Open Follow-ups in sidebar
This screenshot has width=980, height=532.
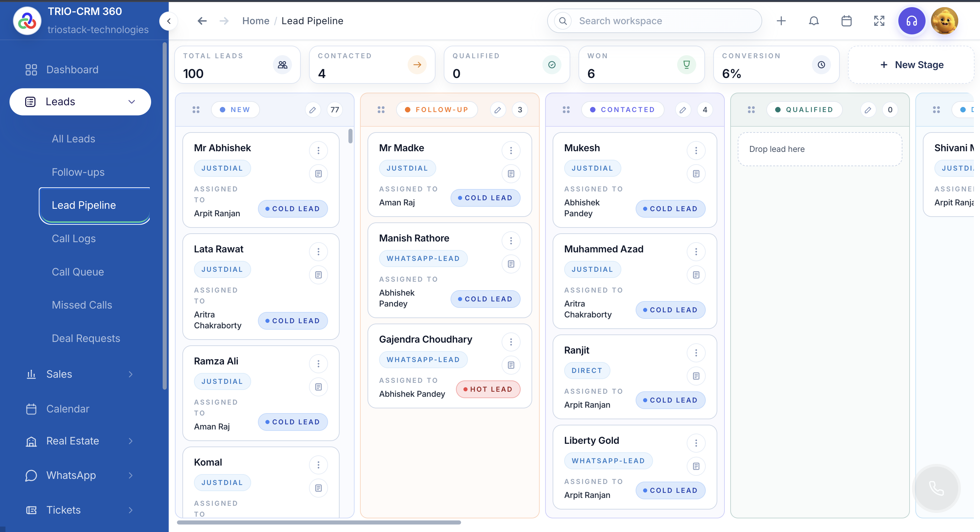78,172
